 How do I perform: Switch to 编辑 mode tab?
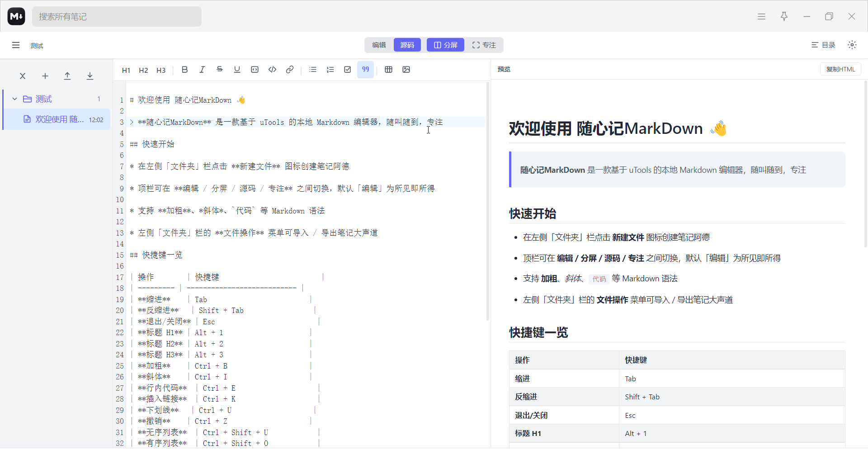click(379, 45)
